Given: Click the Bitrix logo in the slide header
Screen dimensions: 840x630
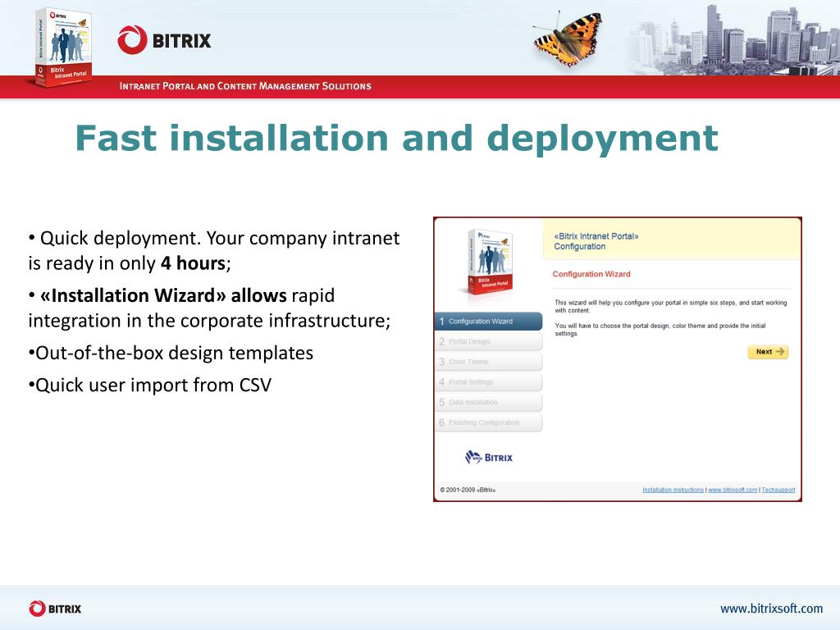Looking at the screenshot, I should 164,40.
